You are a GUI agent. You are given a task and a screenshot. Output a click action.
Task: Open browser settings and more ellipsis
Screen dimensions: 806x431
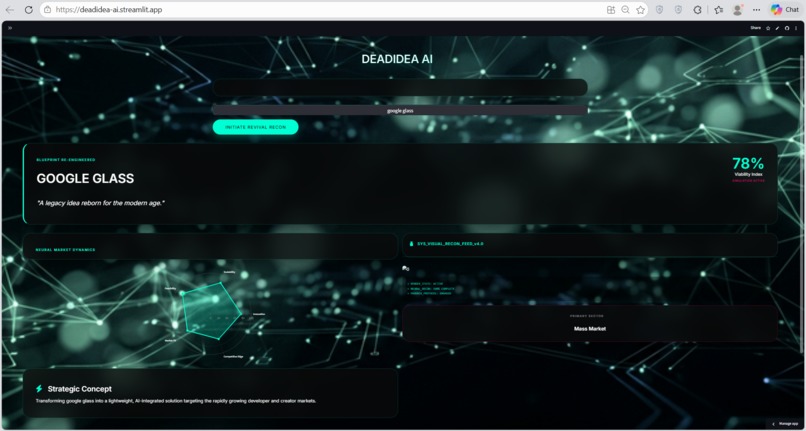756,10
